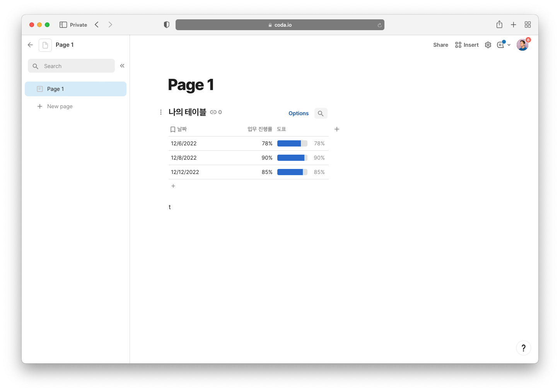Click the 업무 진행률 column header

tap(260, 129)
